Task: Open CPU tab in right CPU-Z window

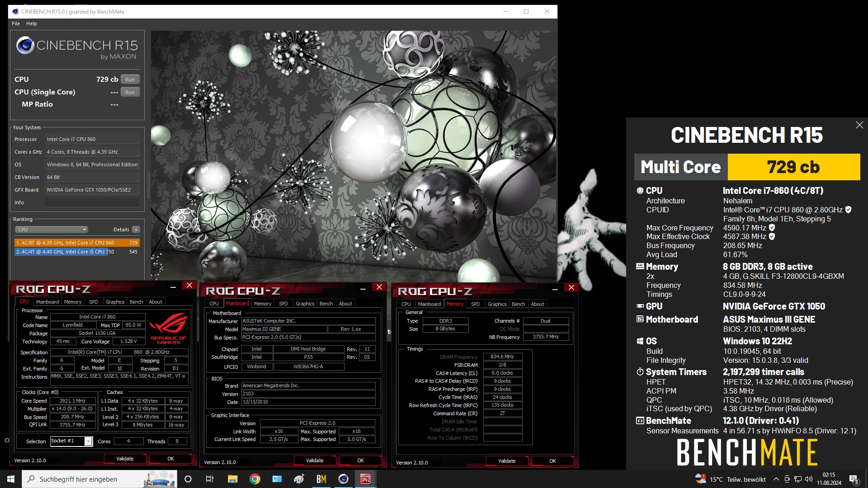Action: 406,304
